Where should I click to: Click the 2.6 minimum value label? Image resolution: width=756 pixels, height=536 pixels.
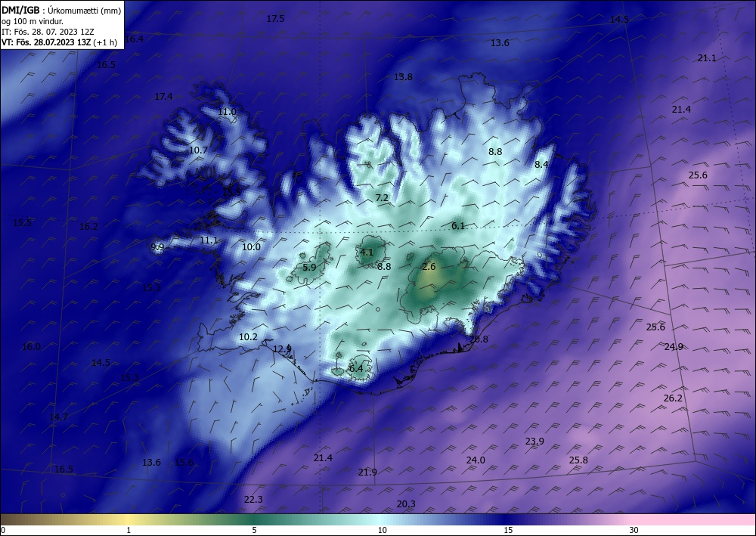pos(429,267)
